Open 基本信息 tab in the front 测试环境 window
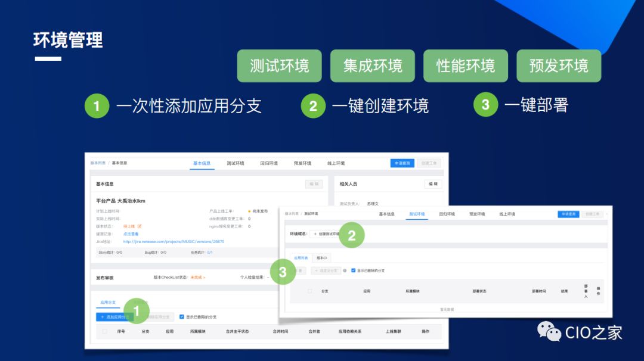The width and height of the screenshot is (644, 361). [x=386, y=214]
